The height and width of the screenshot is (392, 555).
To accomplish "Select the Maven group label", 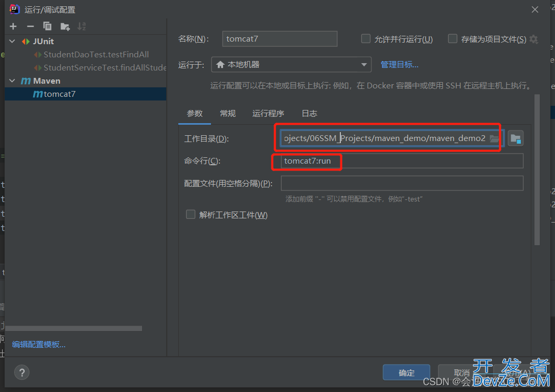I will (47, 81).
